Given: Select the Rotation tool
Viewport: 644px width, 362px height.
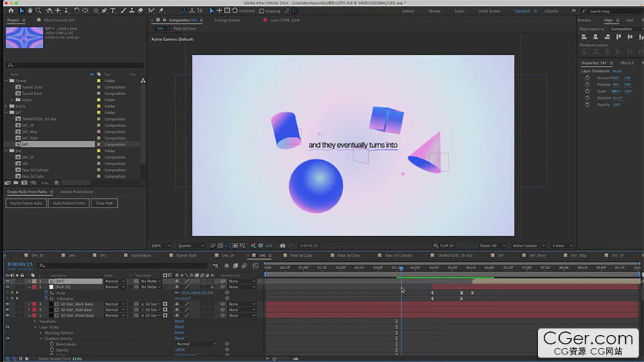Looking at the screenshot, I should tap(77, 11).
